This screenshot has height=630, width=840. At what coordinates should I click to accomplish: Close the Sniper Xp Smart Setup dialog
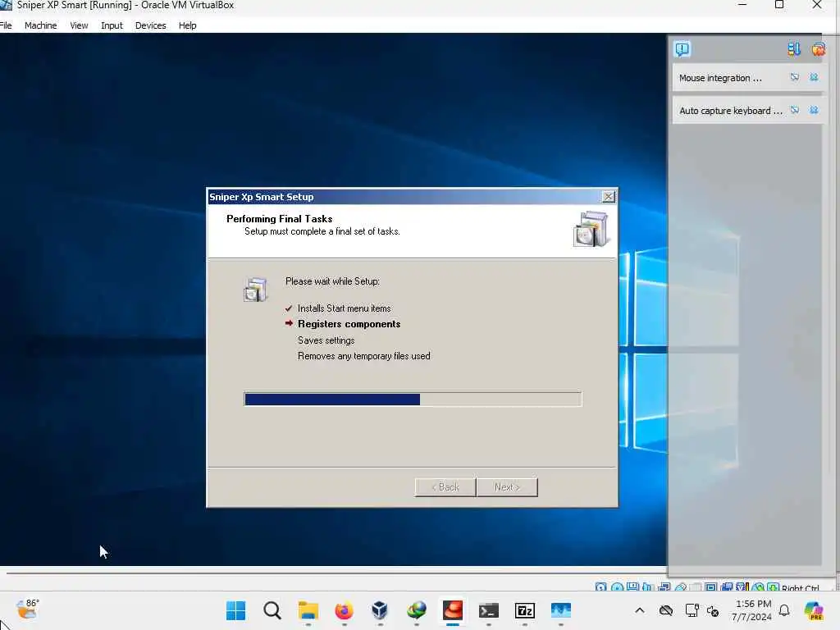[608, 197]
